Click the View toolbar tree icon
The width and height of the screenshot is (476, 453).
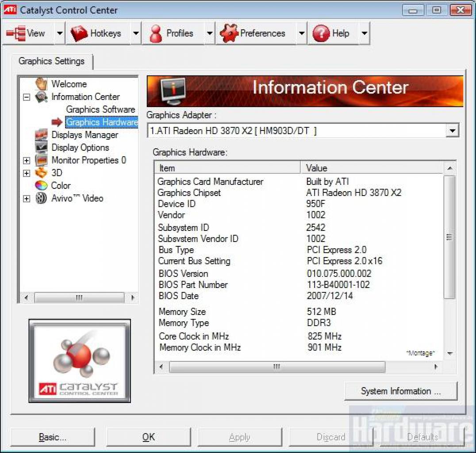click(x=16, y=33)
